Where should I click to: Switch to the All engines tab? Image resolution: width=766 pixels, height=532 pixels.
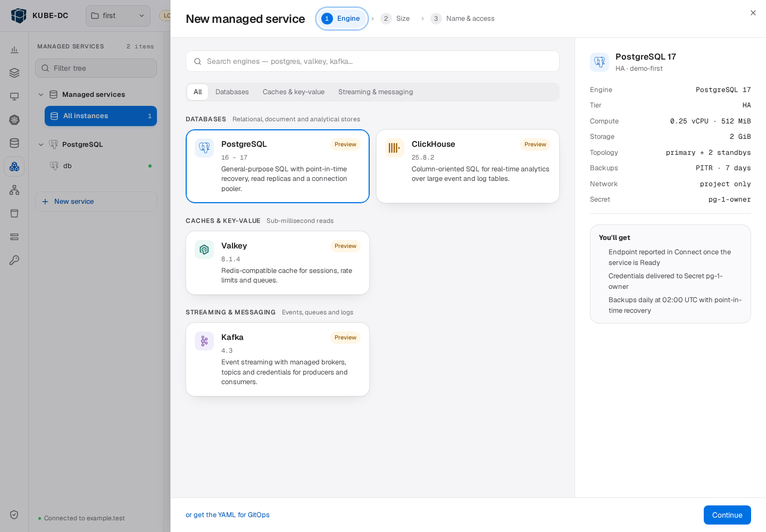coord(198,92)
